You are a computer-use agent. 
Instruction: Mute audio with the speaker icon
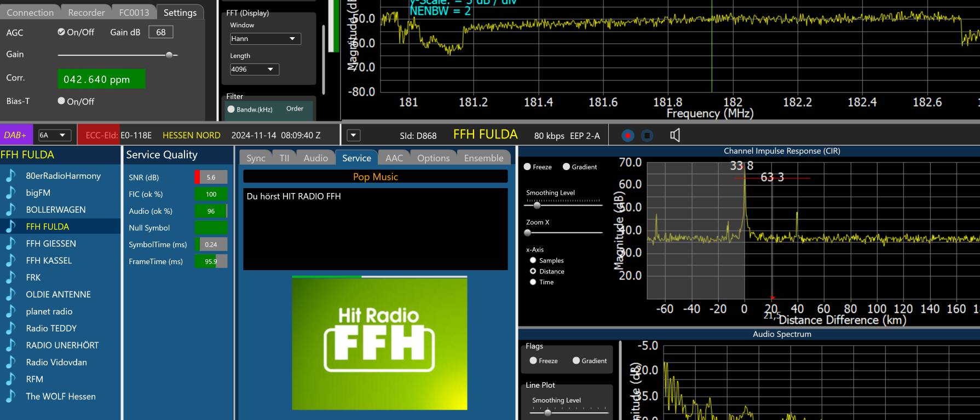click(675, 136)
